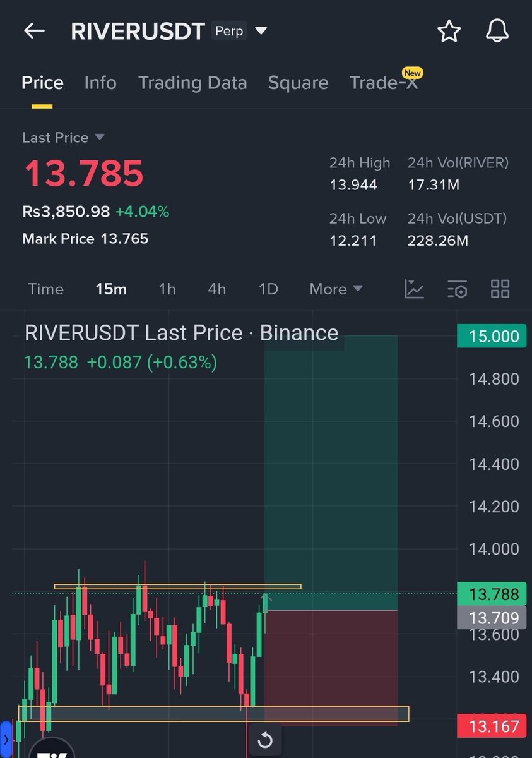Image resolution: width=532 pixels, height=758 pixels.
Task: Tap the Rs3,850.98 converted price
Action: [x=66, y=212]
